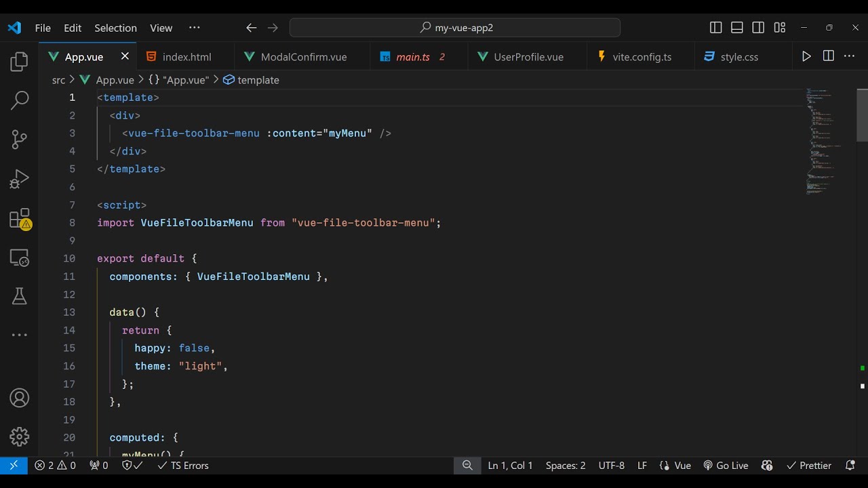Open the Source Control view
868x488 pixels.
pos(19,140)
